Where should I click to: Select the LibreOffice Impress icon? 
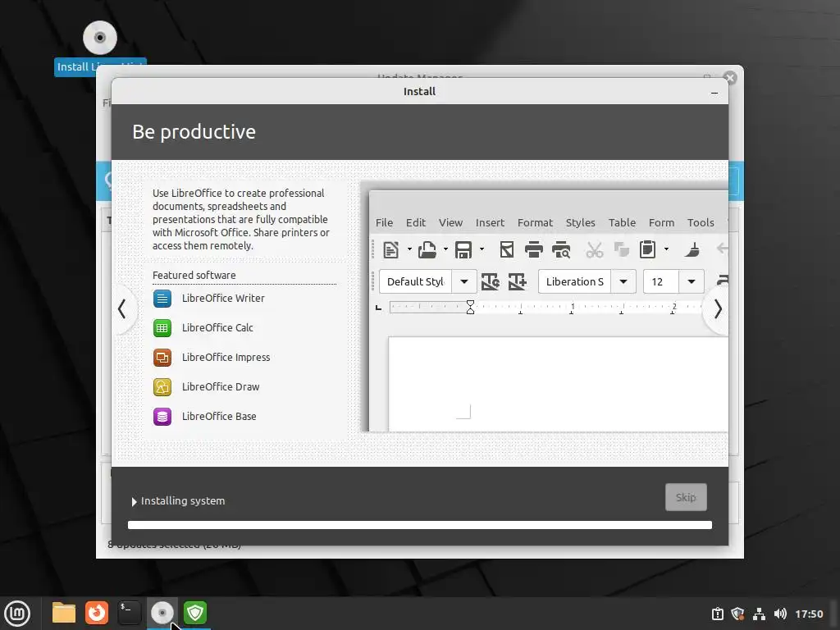click(162, 358)
